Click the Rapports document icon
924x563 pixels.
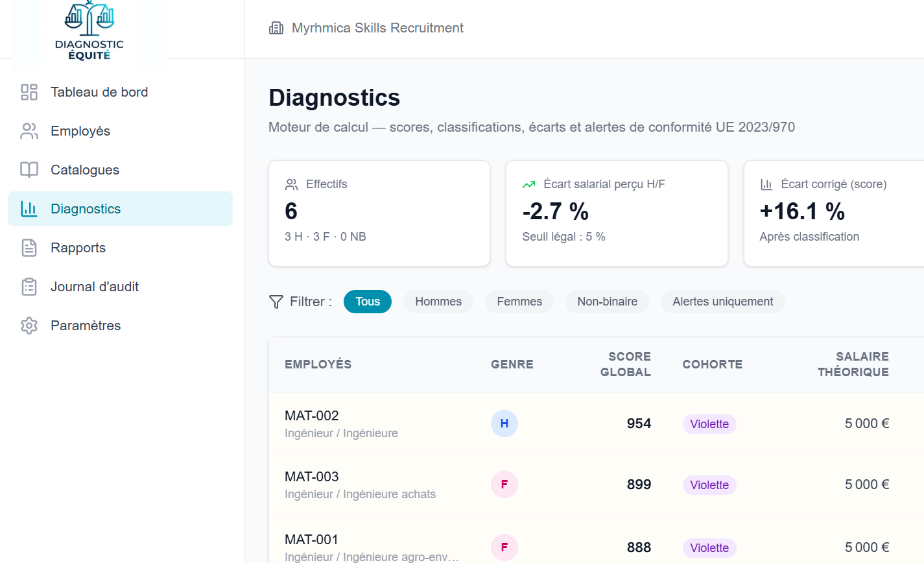click(x=29, y=248)
